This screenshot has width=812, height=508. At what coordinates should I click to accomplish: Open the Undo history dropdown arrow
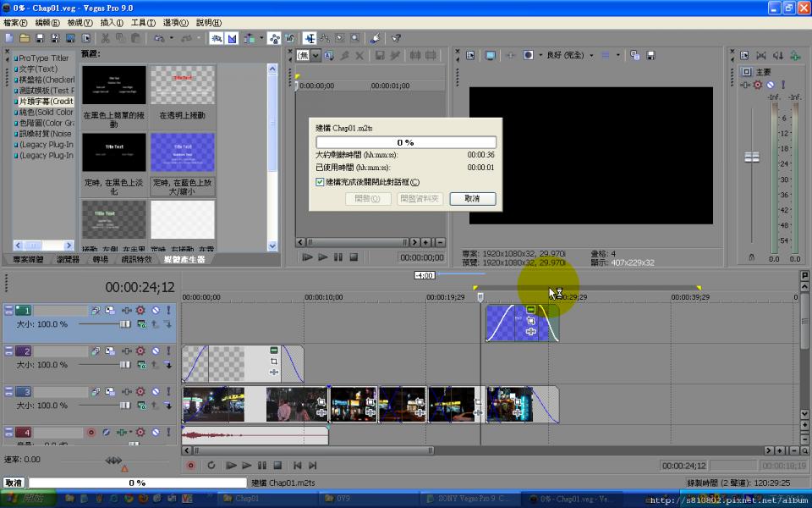click(x=171, y=38)
